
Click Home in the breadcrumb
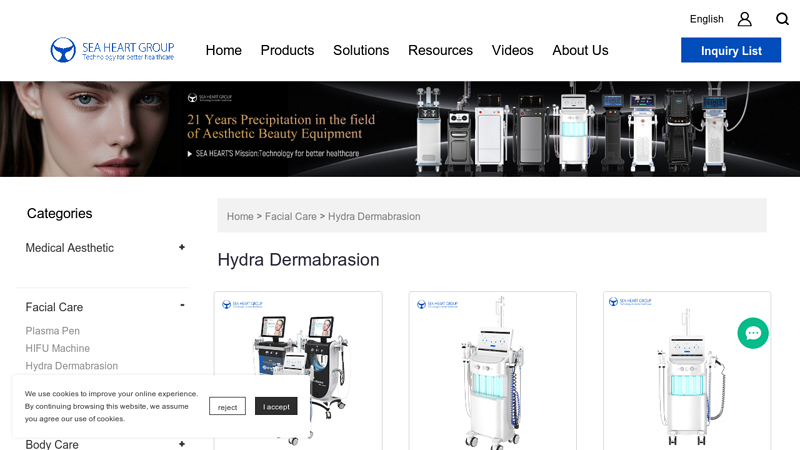240,216
